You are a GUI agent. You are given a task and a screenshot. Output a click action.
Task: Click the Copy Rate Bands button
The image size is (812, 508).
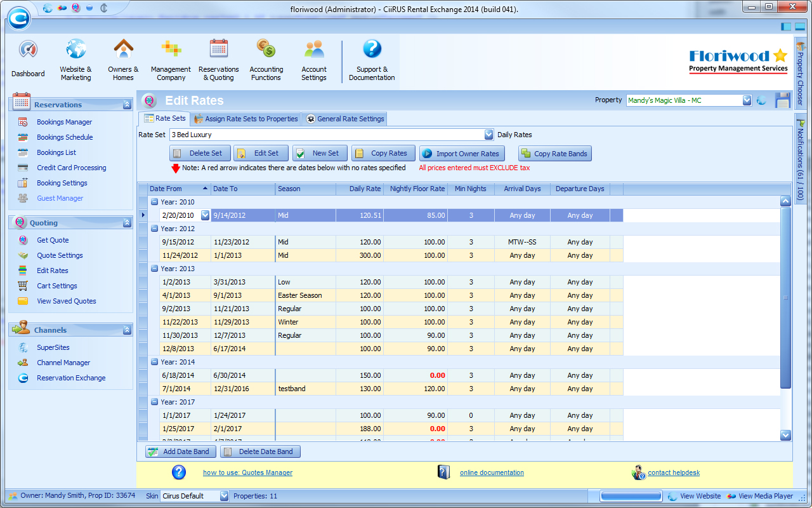[554, 153]
